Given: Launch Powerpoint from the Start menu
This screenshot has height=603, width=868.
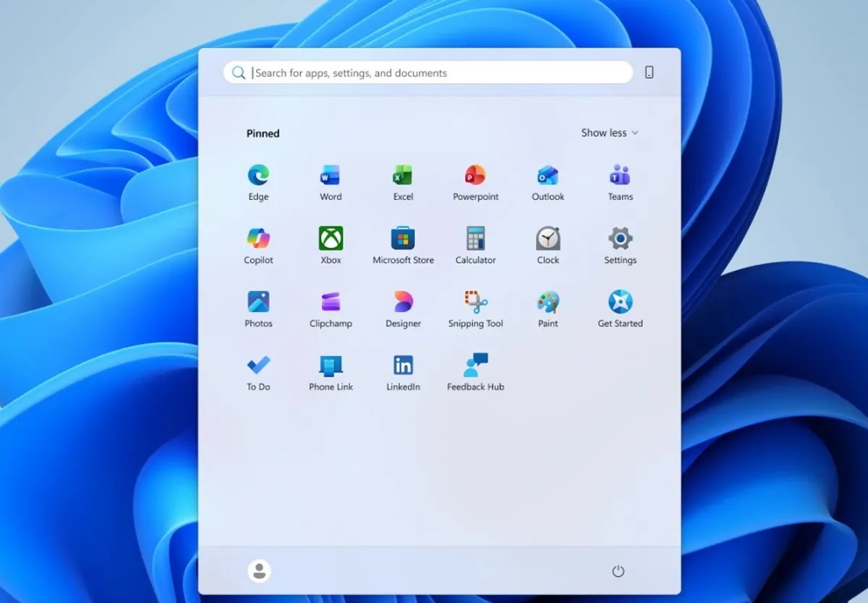Looking at the screenshot, I should [475, 182].
